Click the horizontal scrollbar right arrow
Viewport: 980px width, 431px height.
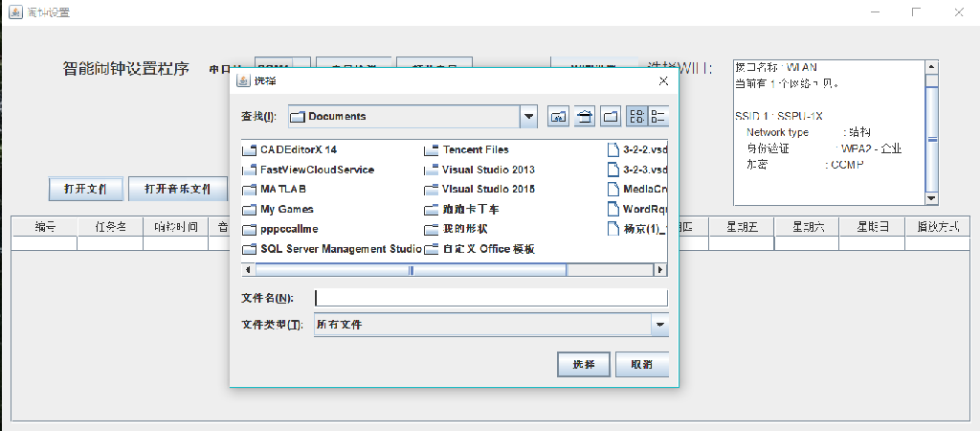(660, 269)
